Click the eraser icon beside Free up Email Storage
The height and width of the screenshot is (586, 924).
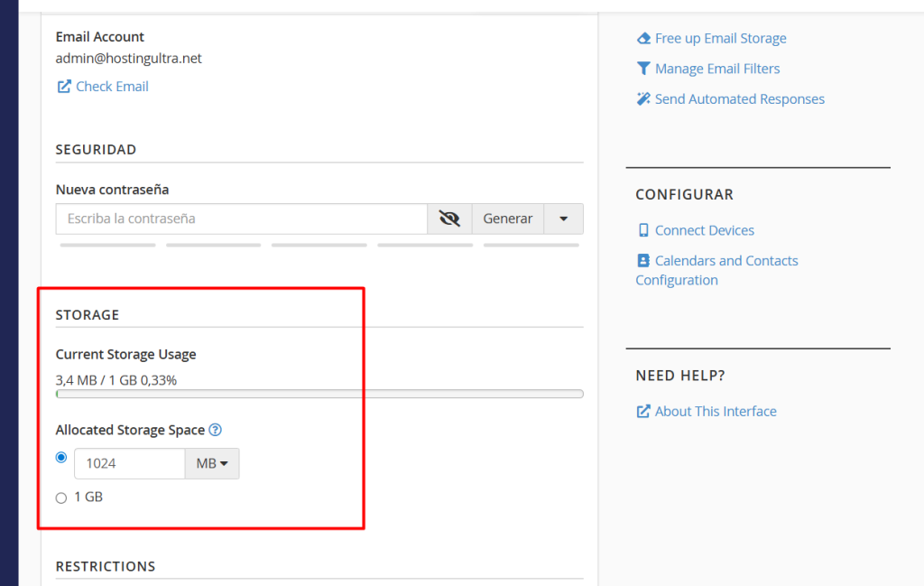643,39
